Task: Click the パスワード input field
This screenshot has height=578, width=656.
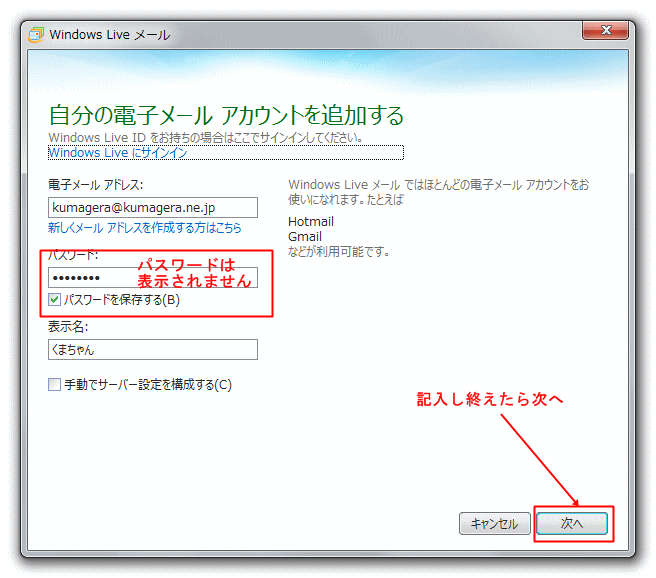Action: (x=153, y=278)
